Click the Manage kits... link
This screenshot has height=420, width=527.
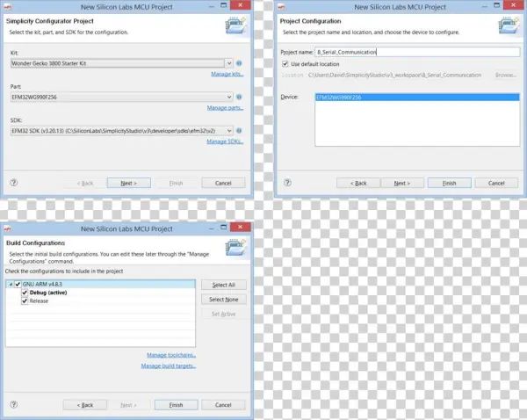tap(227, 74)
